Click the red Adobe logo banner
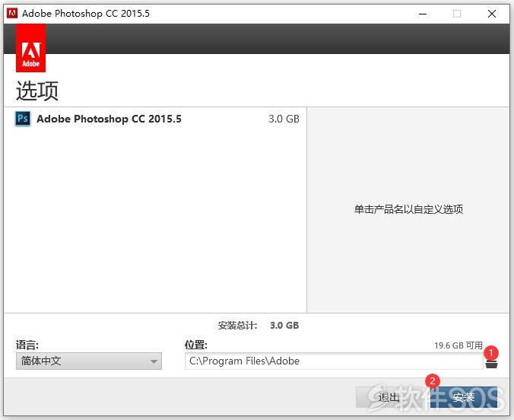 point(31,48)
